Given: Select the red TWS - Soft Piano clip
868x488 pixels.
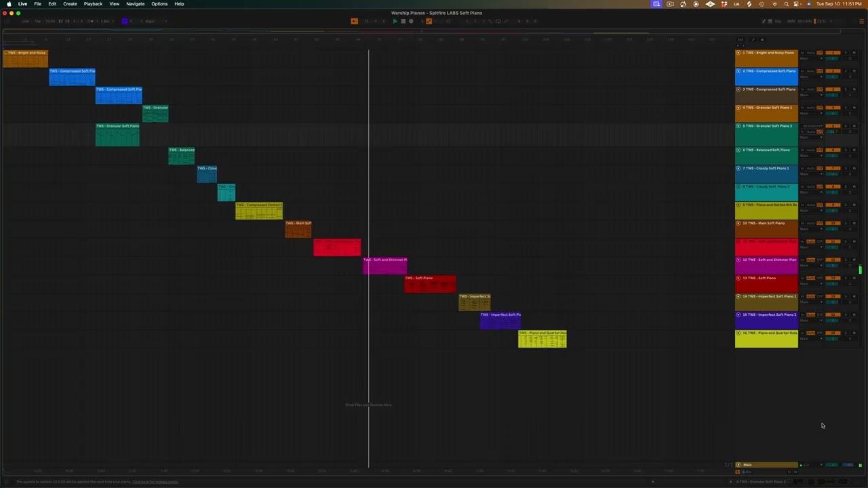Looking at the screenshot, I should [x=431, y=285].
